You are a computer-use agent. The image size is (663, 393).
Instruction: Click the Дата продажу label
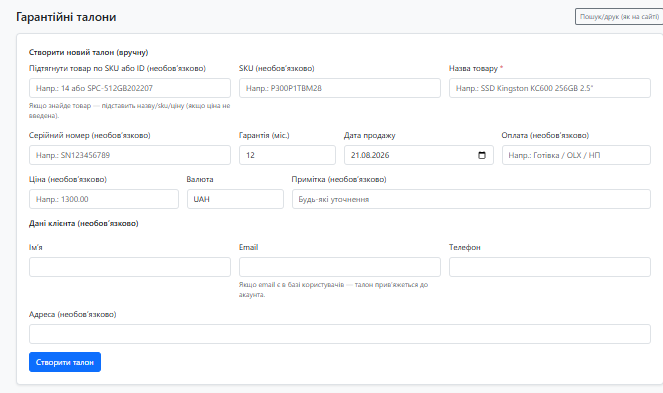370,135
